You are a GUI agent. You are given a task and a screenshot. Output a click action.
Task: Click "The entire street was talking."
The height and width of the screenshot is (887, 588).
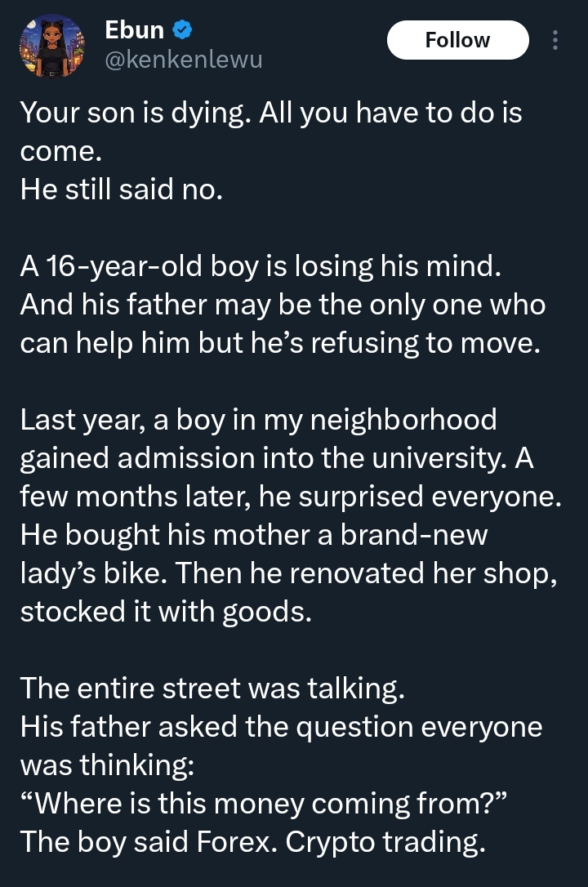click(x=212, y=689)
